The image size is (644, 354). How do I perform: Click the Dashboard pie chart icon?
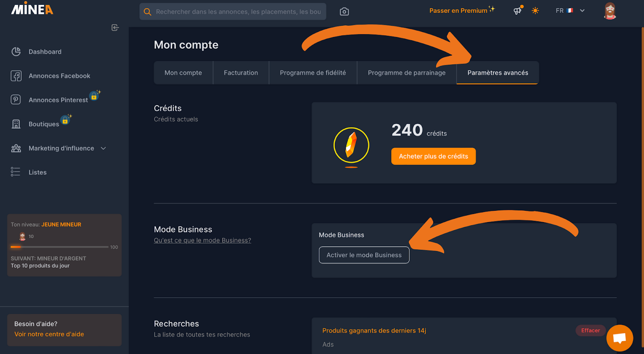(16, 51)
